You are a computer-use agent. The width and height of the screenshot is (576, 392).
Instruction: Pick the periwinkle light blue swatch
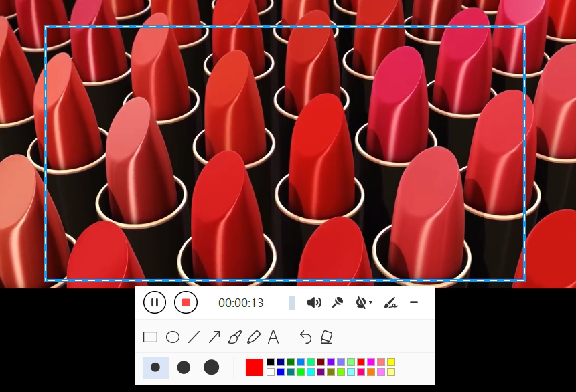coord(341,363)
